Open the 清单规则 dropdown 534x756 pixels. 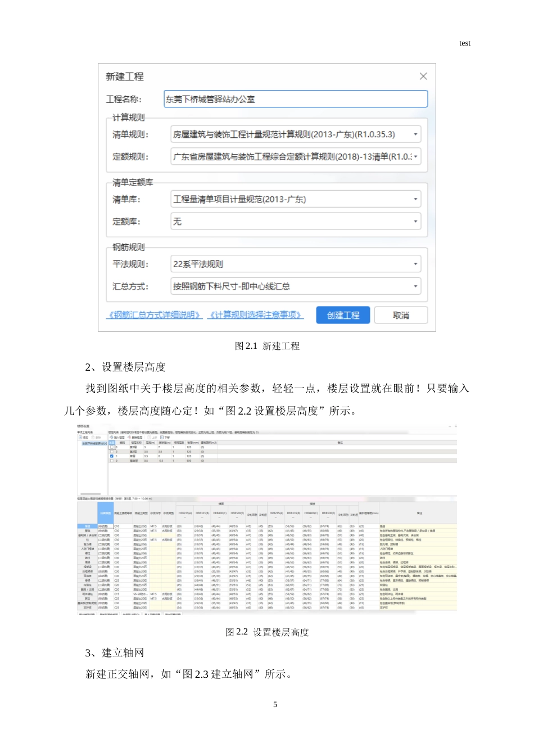click(296, 134)
